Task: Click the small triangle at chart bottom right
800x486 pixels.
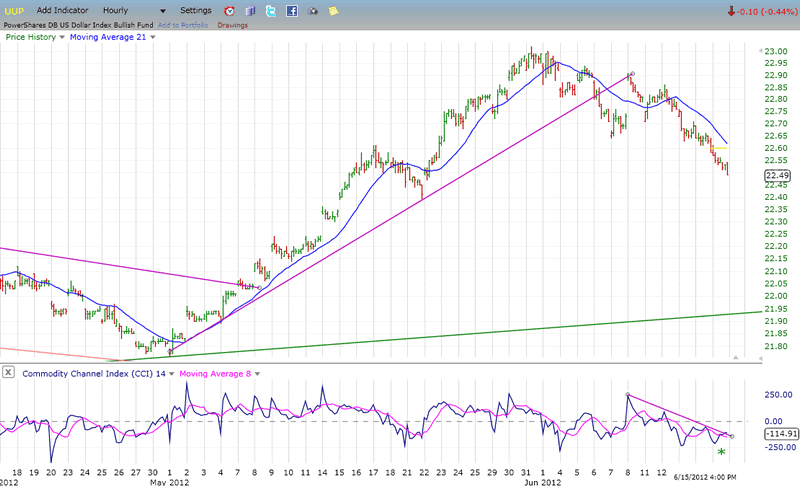Action: (x=735, y=357)
